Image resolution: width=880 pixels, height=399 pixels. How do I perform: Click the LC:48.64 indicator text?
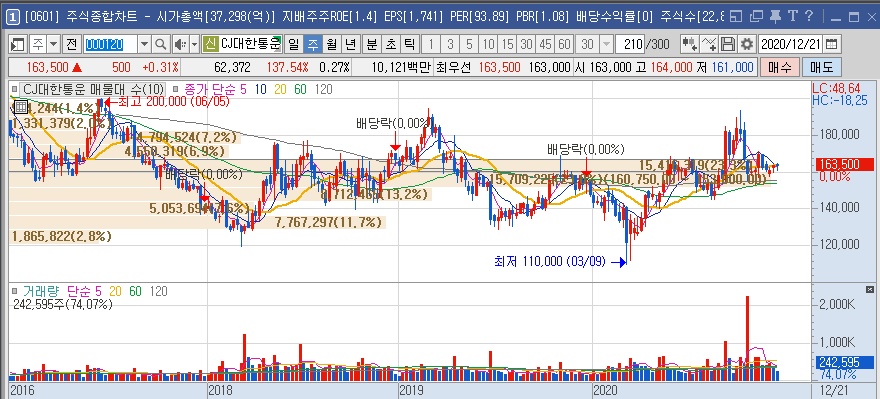(x=836, y=89)
